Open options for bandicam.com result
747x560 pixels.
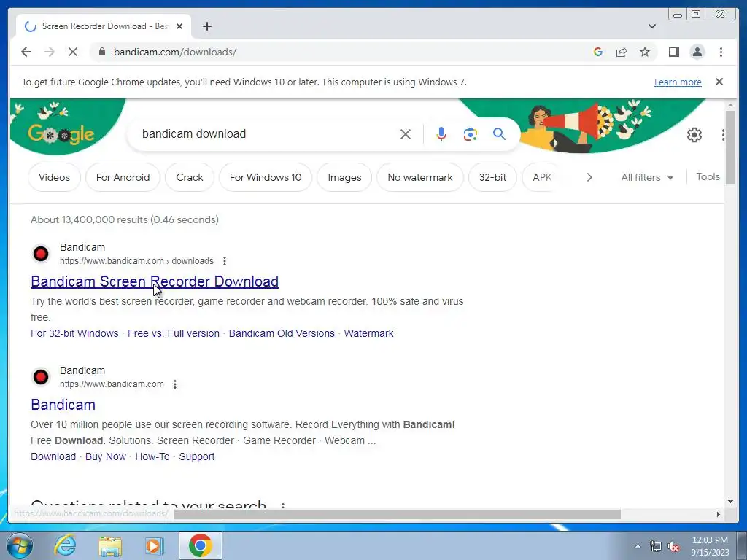click(x=175, y=384)
